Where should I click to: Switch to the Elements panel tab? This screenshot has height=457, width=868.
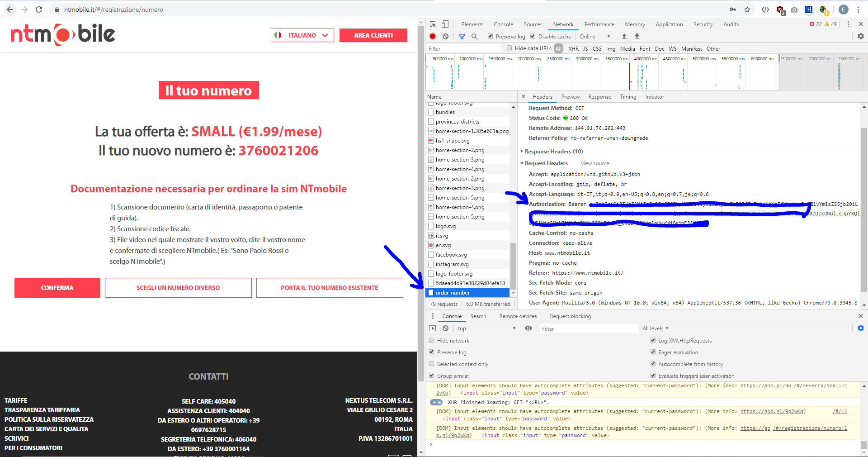[x=472, y=24]
